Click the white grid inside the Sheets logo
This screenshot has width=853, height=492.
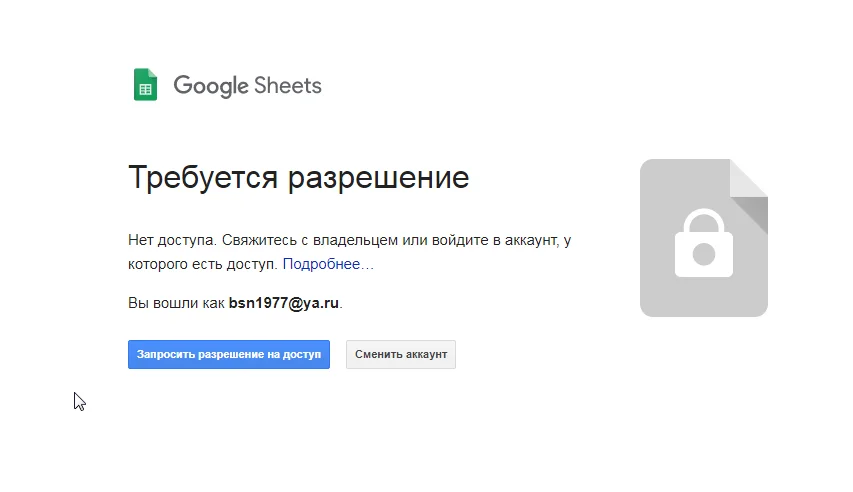pyautogui.click(x=146, y=90)
